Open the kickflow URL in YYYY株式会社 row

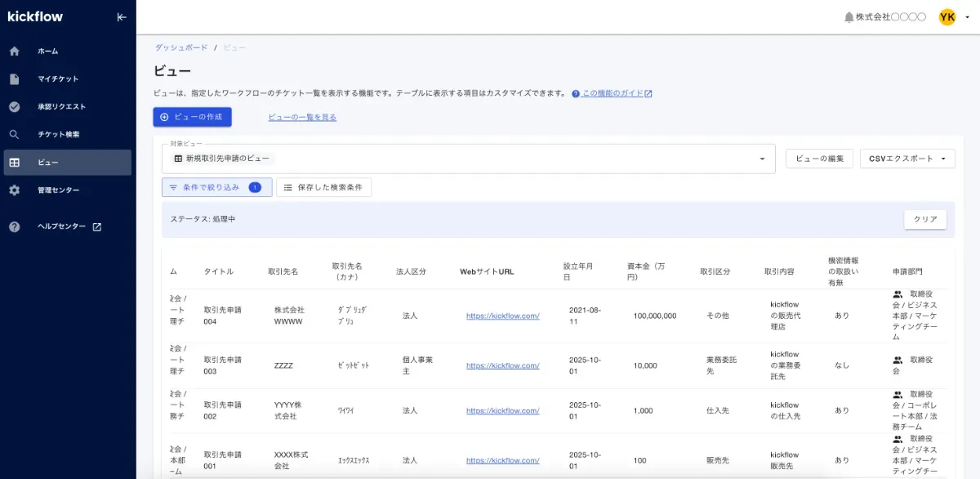tap(503, 410)
